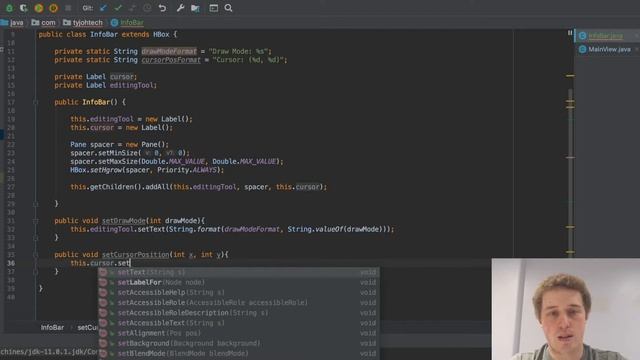The height and width of the screenshot is (360, 640).
Task: Click the pause-shaped icon above error stripe
Action: (x=570, y=33)
